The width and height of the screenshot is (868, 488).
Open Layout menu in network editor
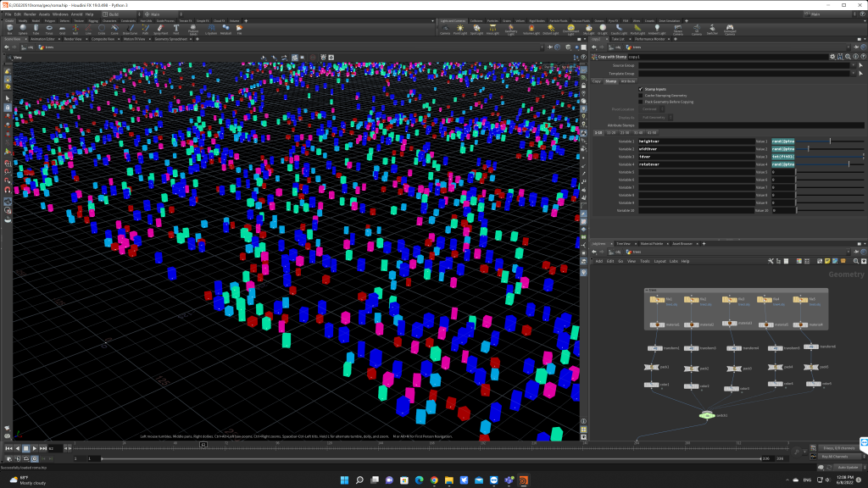[x=659, y=261]
